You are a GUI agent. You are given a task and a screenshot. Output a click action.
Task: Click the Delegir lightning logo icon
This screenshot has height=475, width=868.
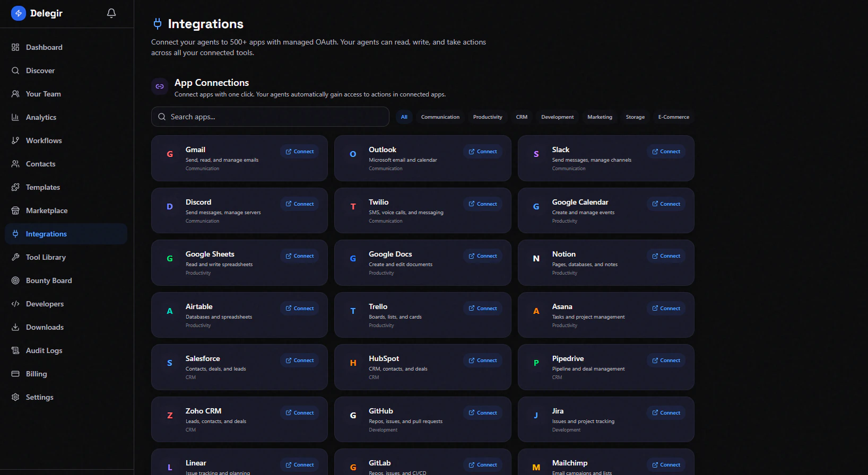18,13
